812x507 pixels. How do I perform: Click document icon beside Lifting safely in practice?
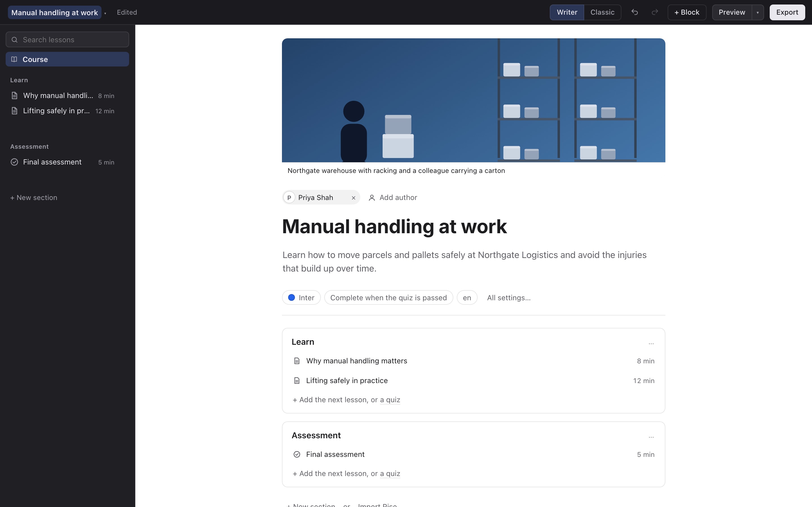(297, 381)
